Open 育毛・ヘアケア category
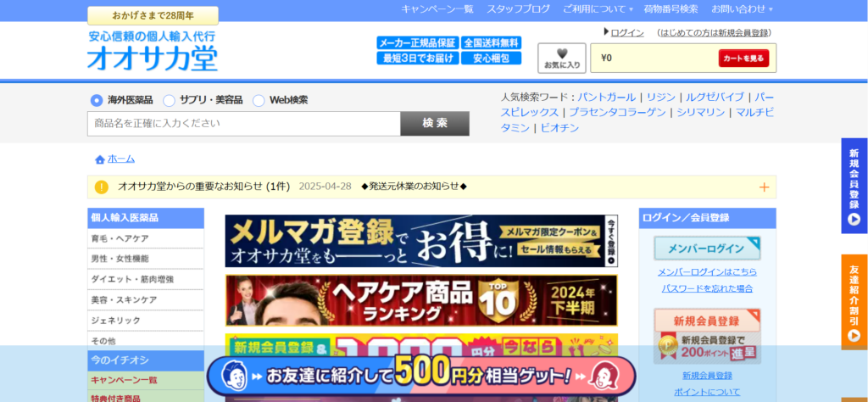Image resolution: width=868 pixels, height=402 pixels. pos(146,238)
